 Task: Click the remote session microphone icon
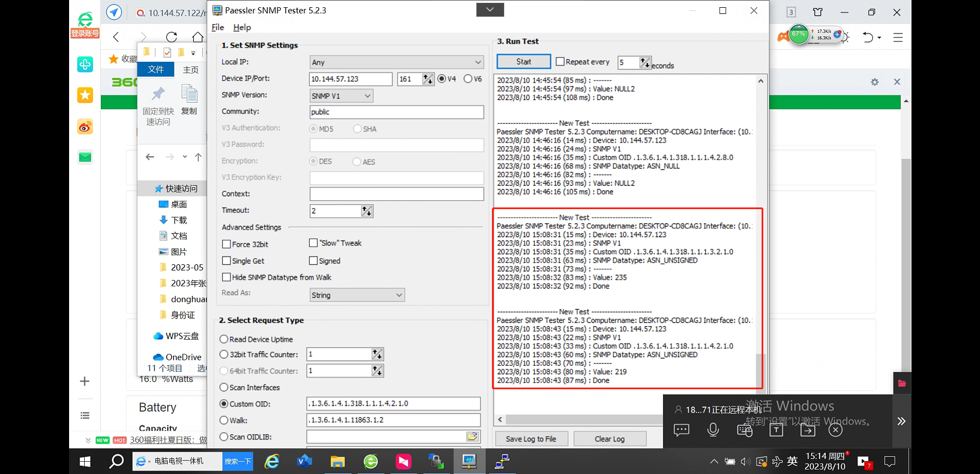point(713,430)
